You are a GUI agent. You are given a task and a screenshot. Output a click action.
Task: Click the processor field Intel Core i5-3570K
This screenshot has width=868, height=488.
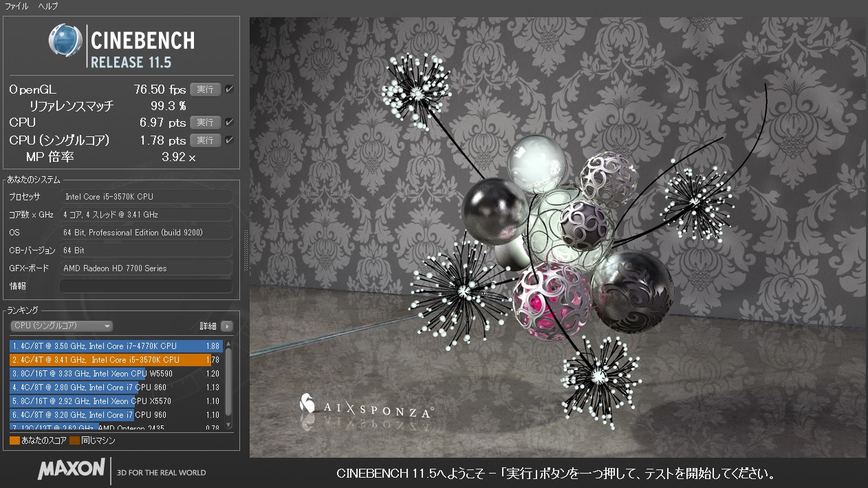pyautogui.click(x=146, y=197)
